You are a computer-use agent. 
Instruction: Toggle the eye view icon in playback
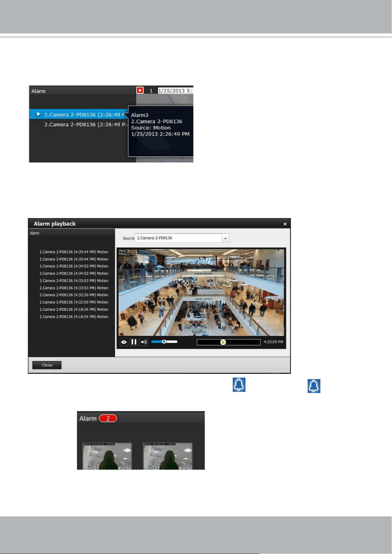pyautogui.click(x=124, y=342)
